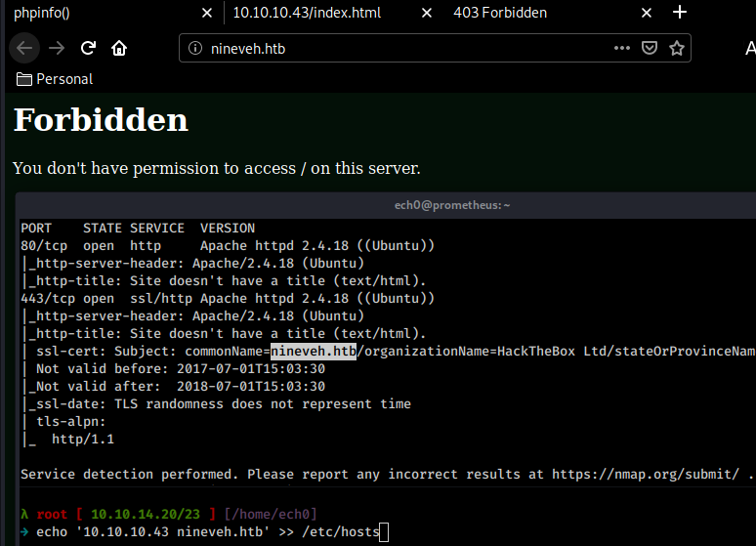
Task: Click the terminal echo command line
Action: pyautogui.click(x=210, y=532)
